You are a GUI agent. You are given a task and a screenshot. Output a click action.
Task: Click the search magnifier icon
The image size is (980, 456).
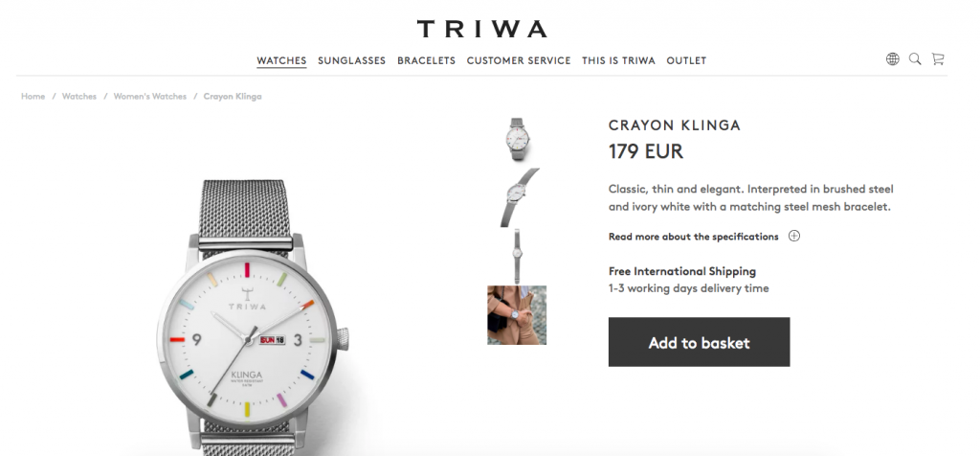click(915, 59)
